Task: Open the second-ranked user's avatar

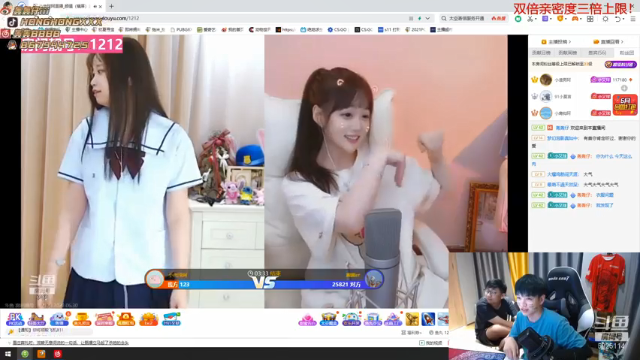Action: click(546, 96)
